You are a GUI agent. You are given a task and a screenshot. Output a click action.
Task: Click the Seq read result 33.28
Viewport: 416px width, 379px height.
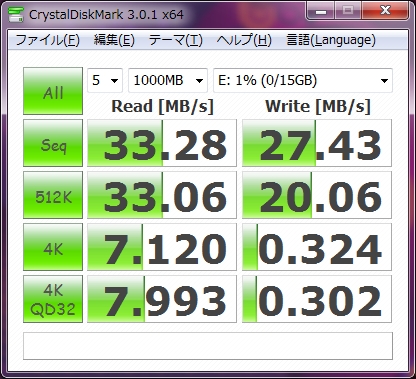coord(162,143)
